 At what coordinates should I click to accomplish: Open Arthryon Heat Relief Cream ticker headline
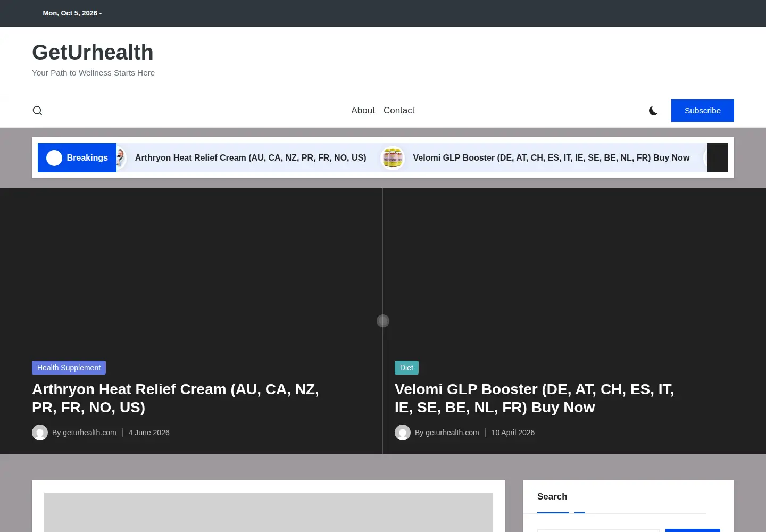point(251,157)
